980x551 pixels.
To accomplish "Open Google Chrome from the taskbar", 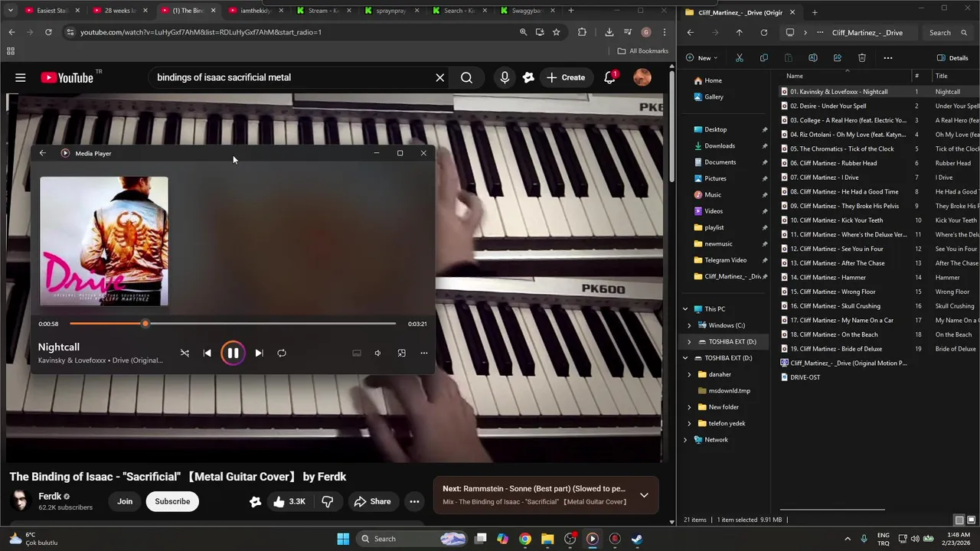I will pyautogui.click(x=524, y=539).
